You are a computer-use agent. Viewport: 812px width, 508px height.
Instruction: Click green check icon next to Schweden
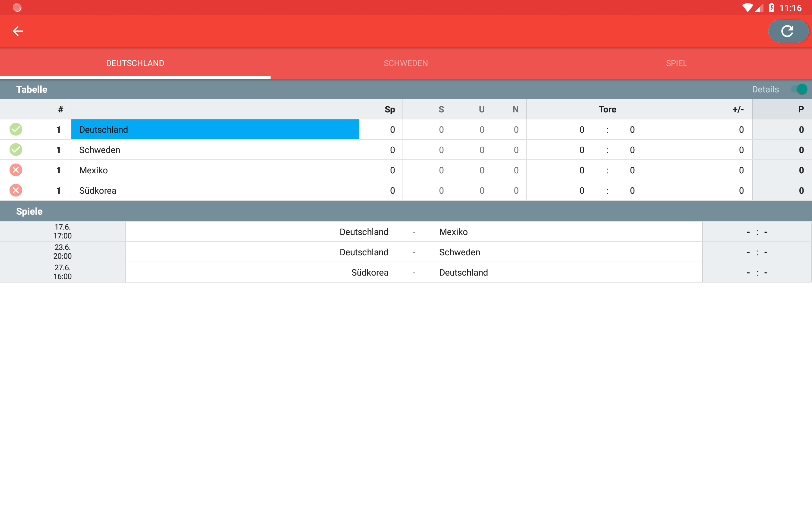[x=16, y=150]
